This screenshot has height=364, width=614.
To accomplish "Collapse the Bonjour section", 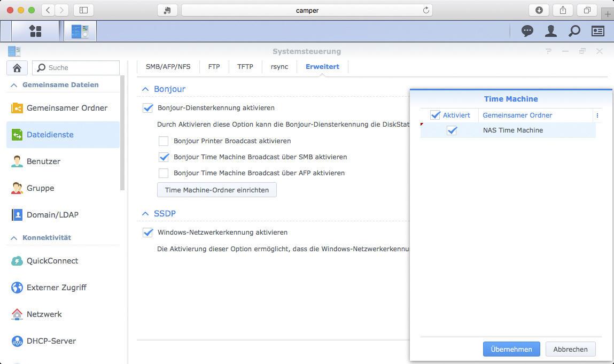I will click(145, 89).
